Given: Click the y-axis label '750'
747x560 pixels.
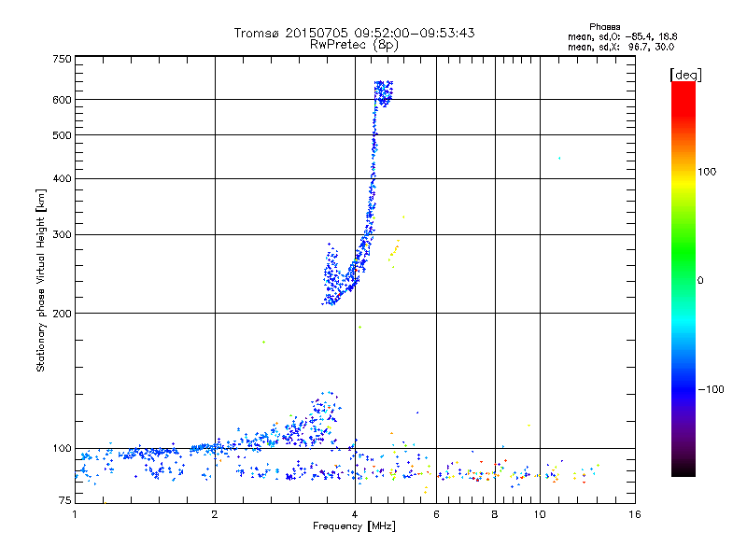Looking at the screenshot, I should pos(62,59).
